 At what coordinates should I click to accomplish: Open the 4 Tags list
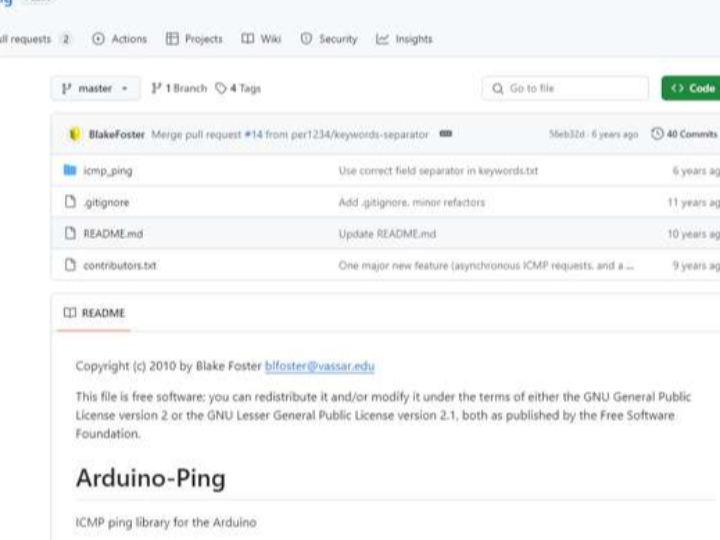pyautogui.click(x=238, y=88)
